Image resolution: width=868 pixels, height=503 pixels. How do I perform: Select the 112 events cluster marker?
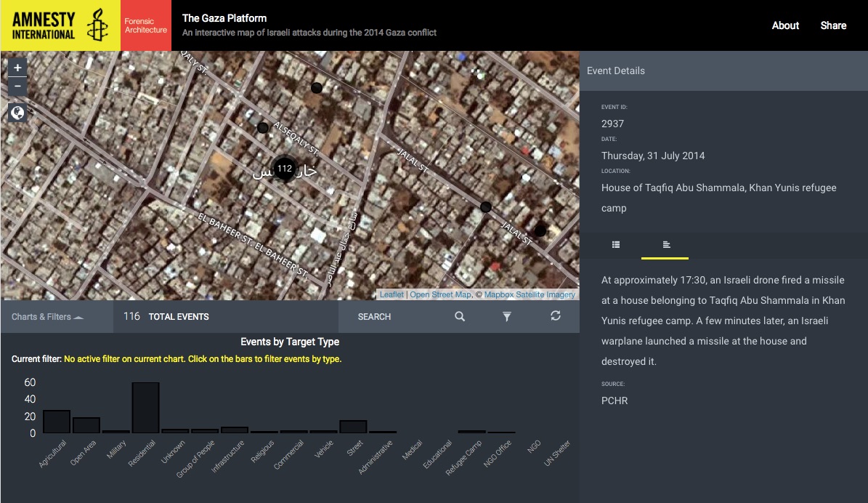click(x=285, y=169)
